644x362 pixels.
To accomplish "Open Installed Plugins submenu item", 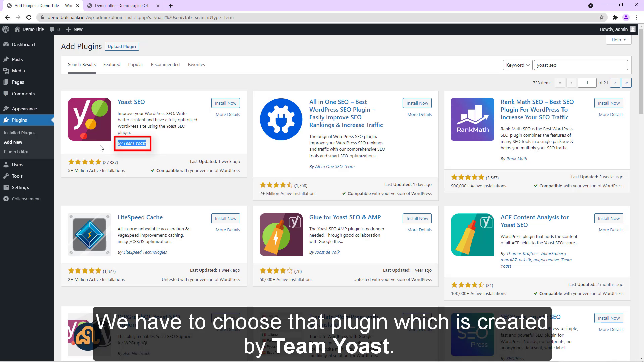I will pyautogui.click(x=19, y=133).
